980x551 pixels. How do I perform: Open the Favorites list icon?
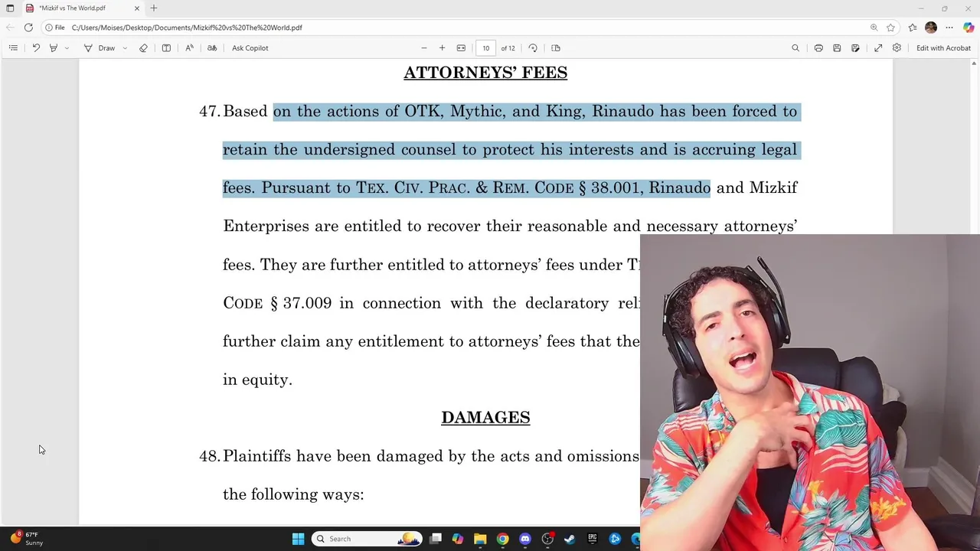click(x=913, y=28)
